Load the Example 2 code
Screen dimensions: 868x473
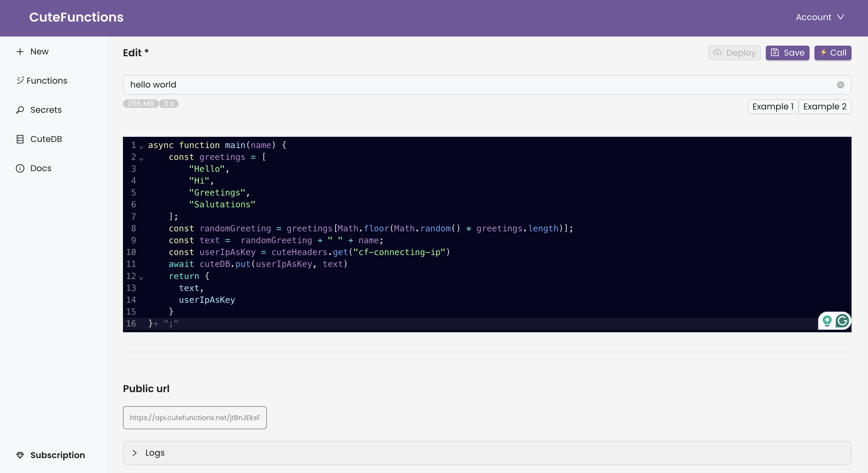824,107
